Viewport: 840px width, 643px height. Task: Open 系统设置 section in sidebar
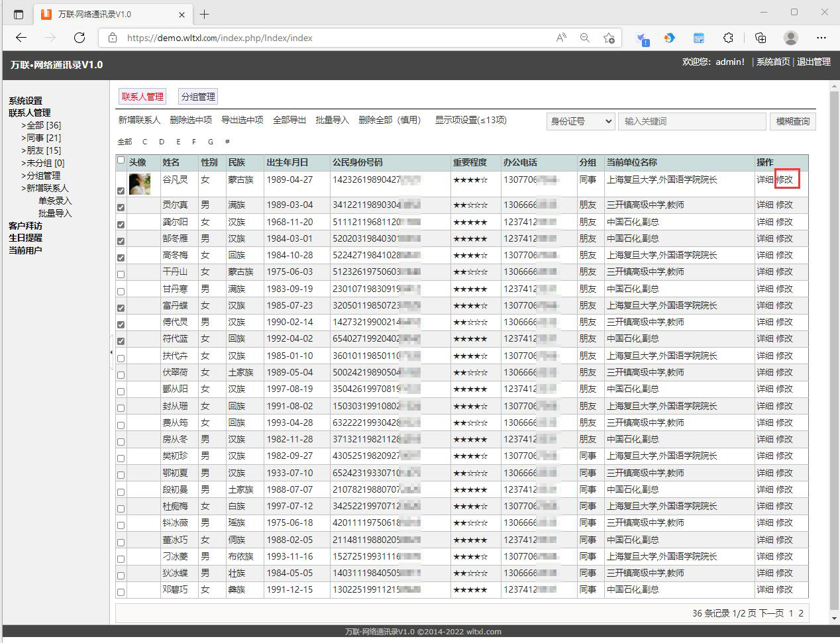(x=25, y=101)
